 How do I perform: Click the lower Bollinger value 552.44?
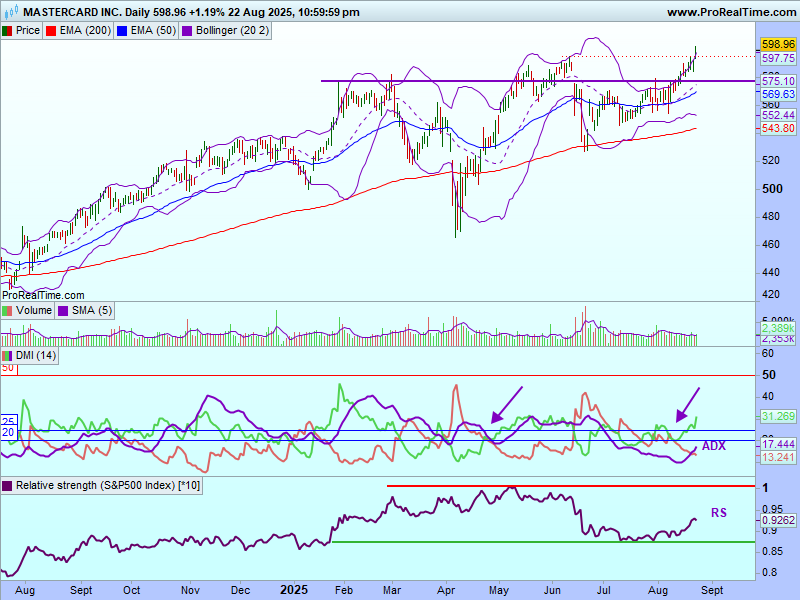(778, 115)
